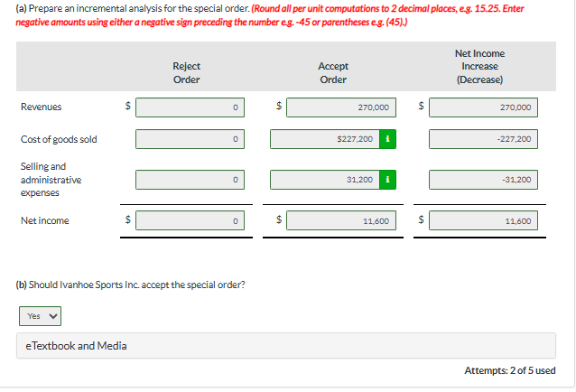Select Accept Order selling expenses field 31,200
This screenshot has height=392, width=576.
325,180
